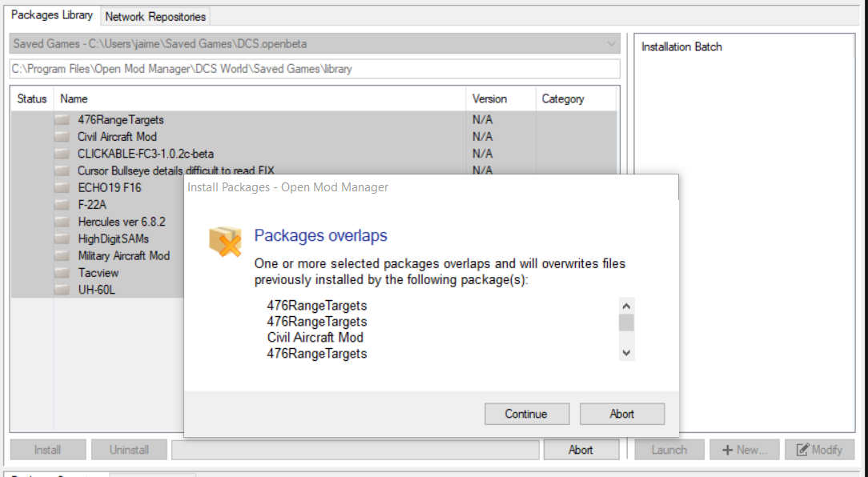Click the folder icon next to HighDigitSAMs
The image size is (868, 477).
(x=62, y=239)
